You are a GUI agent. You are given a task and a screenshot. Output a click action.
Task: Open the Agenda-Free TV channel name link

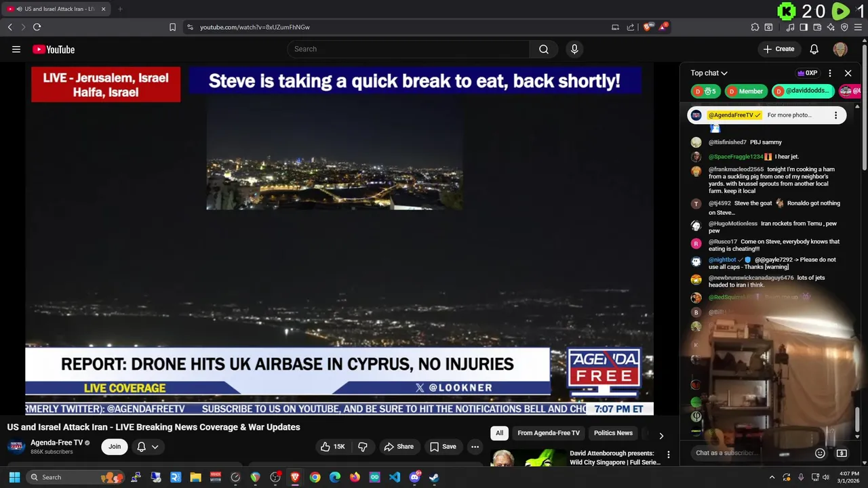(x=56, y=443)
